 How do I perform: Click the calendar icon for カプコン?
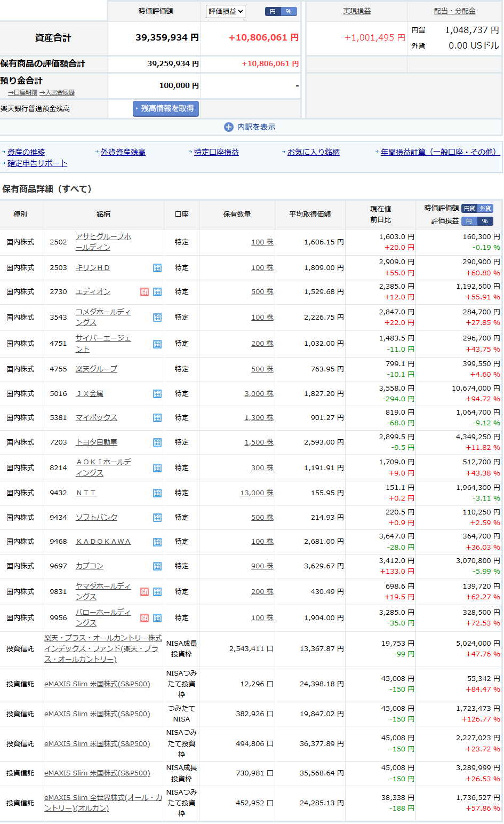point(157,566)
